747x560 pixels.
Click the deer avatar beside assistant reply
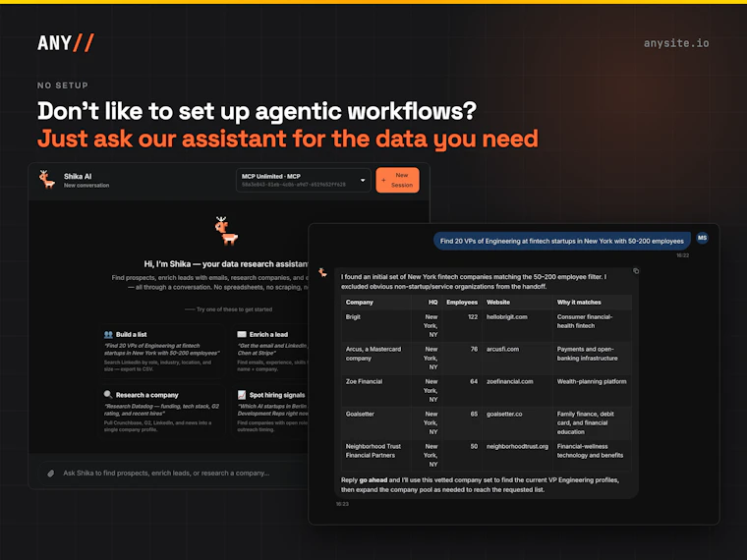322,272
